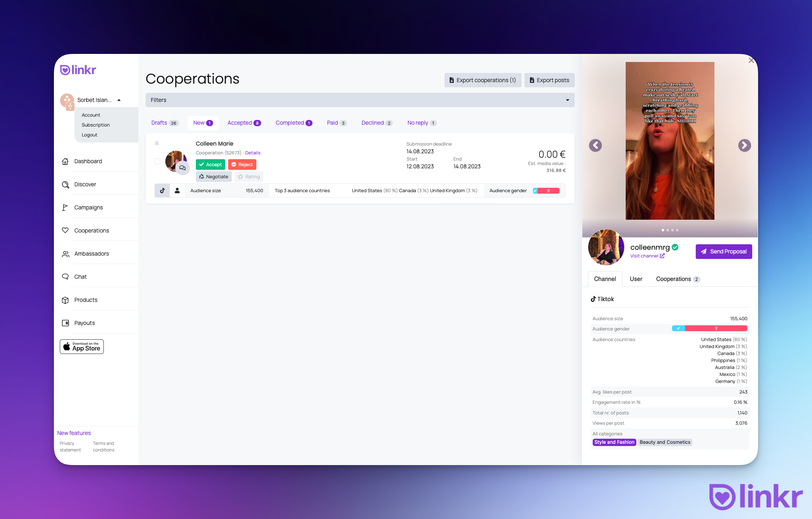Tick the checkbox beside Colleen Marie's cooperation
Viewport: 812px width, 519px height.
157,161
